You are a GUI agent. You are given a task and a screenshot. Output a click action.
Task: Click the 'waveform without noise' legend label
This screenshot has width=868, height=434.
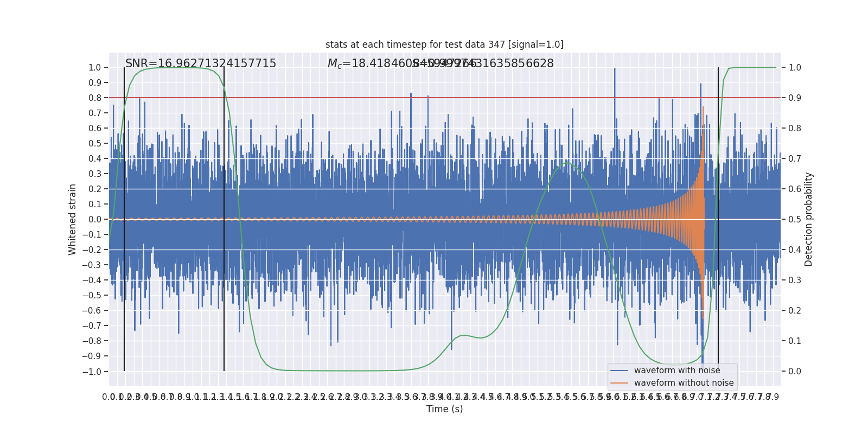coord(684,383)
